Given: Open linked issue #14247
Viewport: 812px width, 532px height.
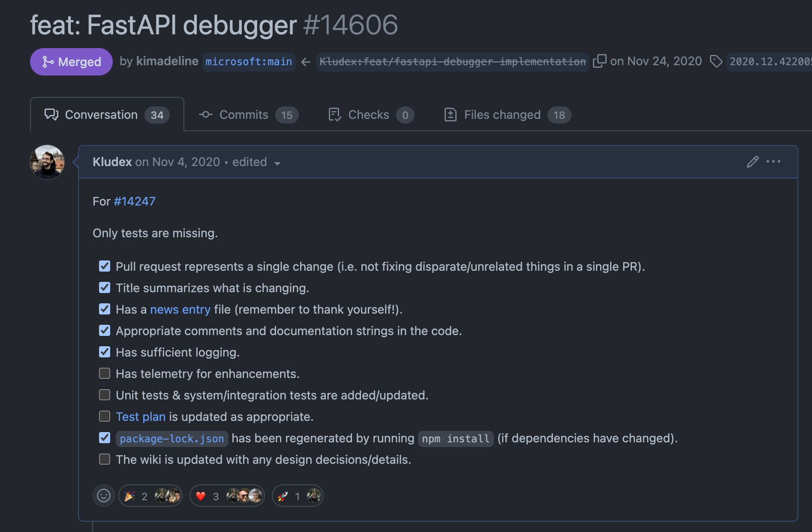Looking at the screenshot, I should (x=135, y=201).
